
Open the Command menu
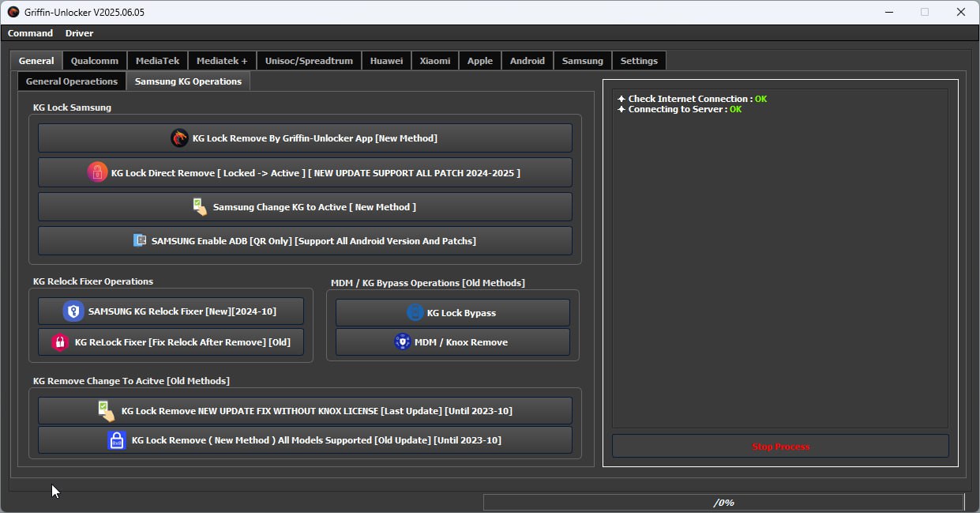click(x=30, y=33)
